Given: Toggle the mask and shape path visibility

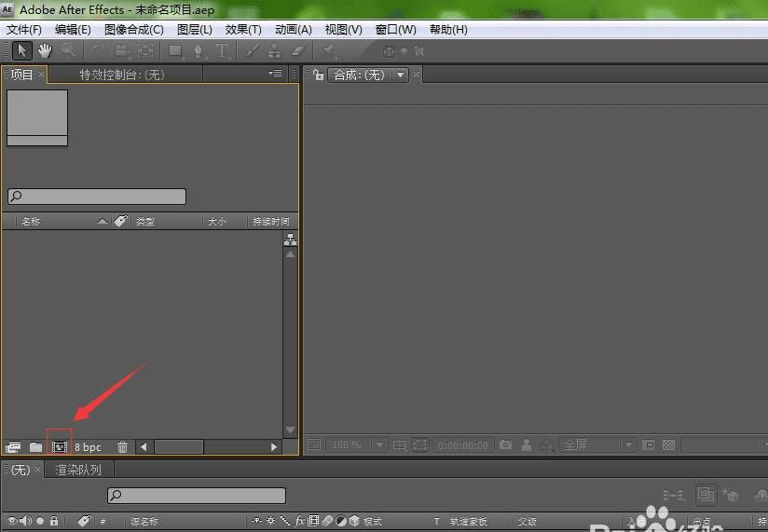Looking at the screenshot, I should coord(419,444).
